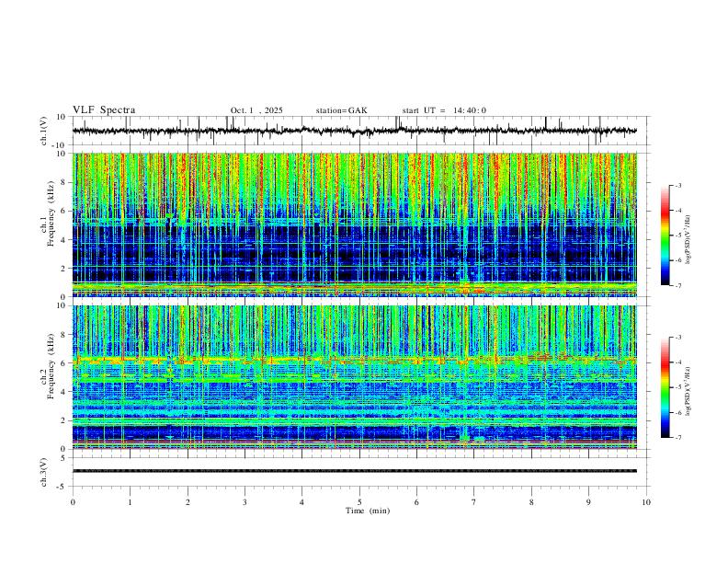728x563 pixels.
Task: Click the "8" tick on the time axis
Action: point(531,502)
